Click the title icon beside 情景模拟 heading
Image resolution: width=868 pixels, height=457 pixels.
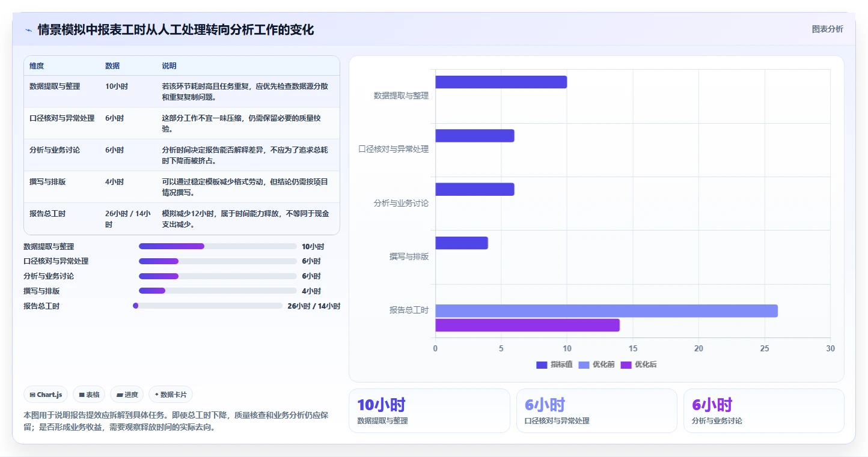(29, 30)
